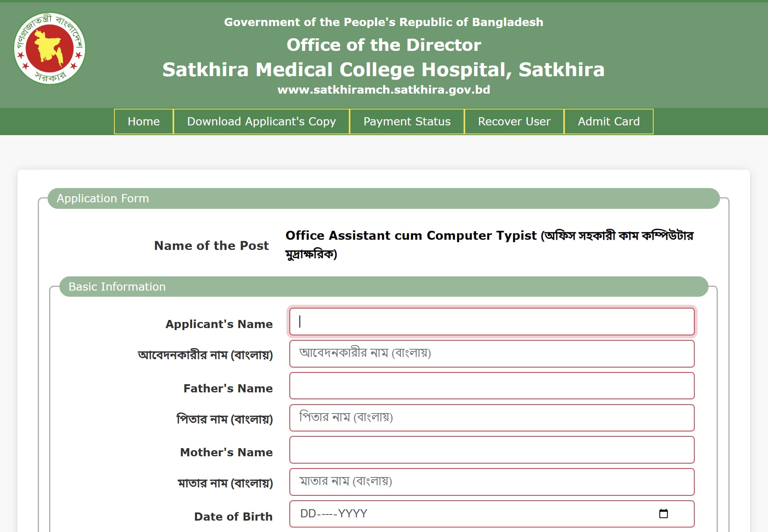
Task: Click the Office Assistant cum Computer Typist text
Action: (x=411, y=236)
